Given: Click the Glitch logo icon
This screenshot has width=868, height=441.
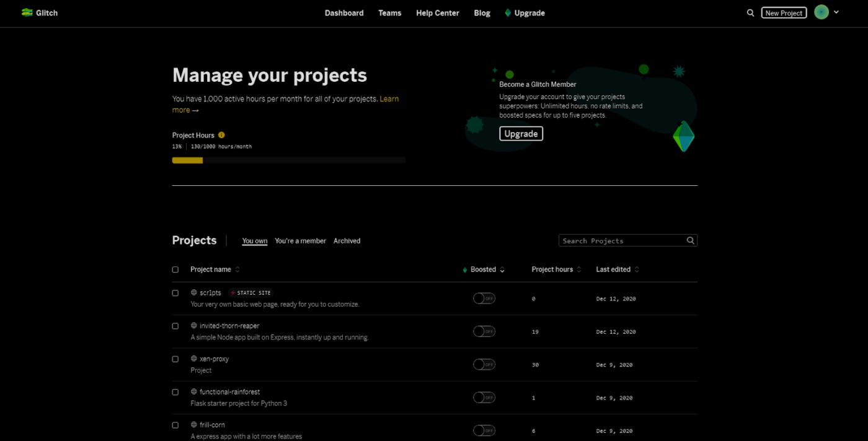Looking at the screenshot, I should (x=27, y=12).
